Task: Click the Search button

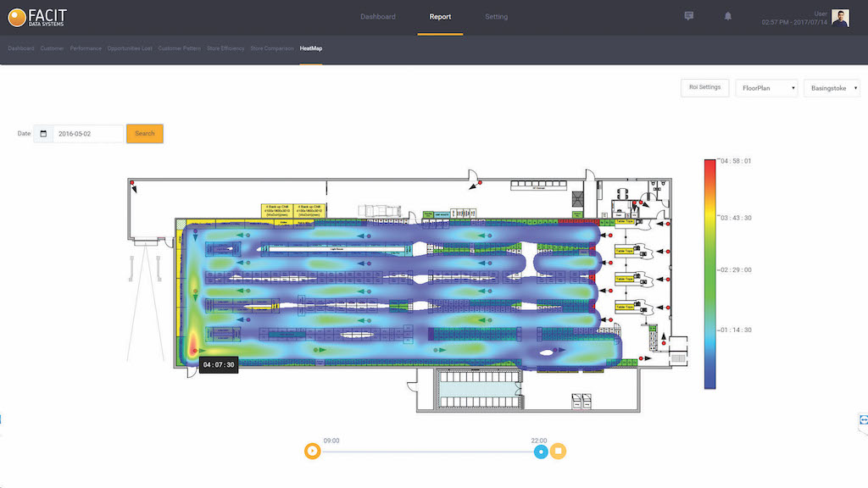Action: (145, 134)
